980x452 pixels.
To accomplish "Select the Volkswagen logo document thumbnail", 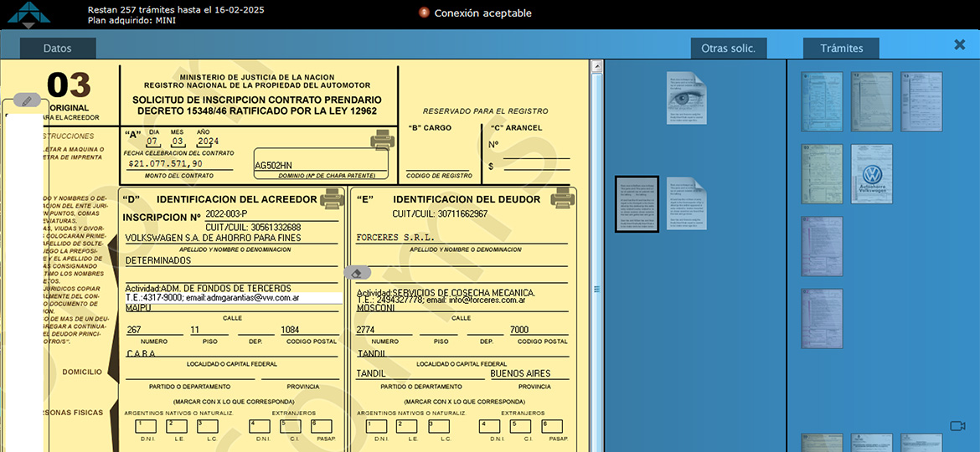I will pos(872,174).
